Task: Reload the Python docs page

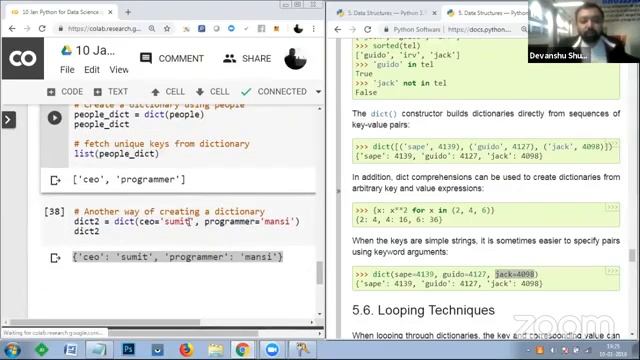Action: 368,29
